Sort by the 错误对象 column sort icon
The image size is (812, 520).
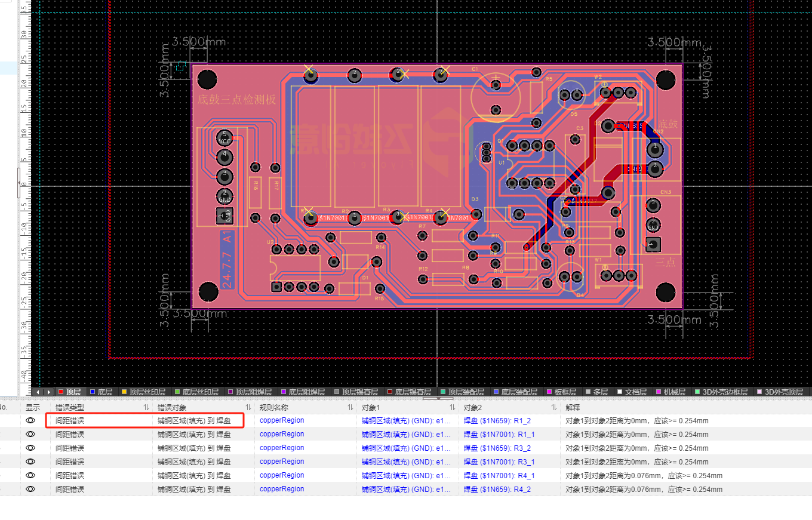248,407
